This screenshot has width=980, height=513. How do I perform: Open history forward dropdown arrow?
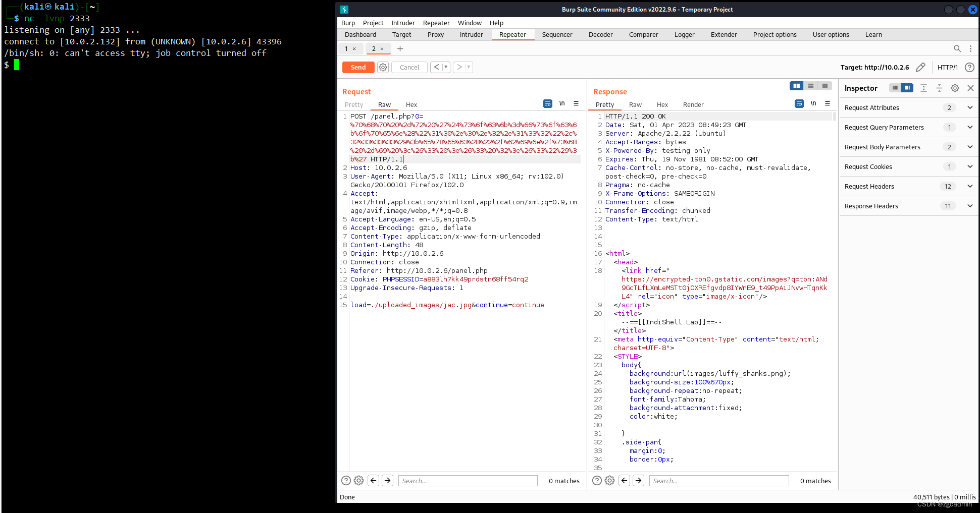tap(469, 67)
